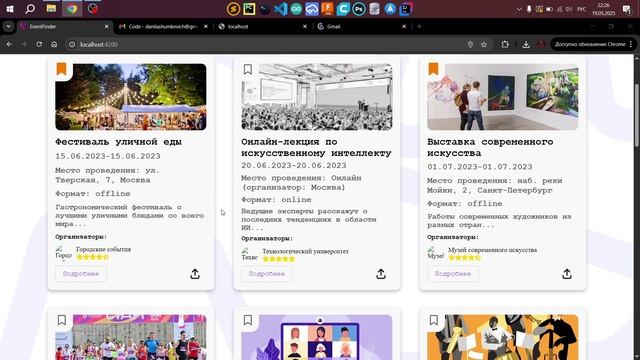Screen dimensions: 640x360
Task: Click the video call illustration thumbnail
Action: click(x=317, y=337)
